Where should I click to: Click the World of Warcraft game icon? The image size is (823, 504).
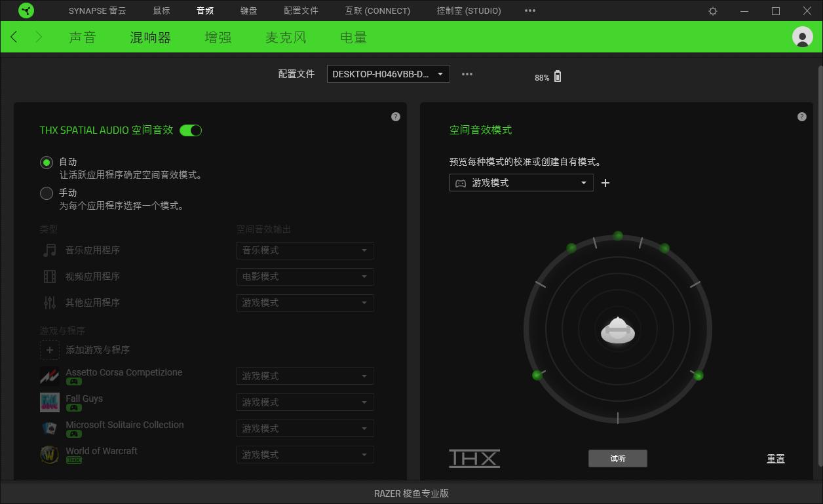[50, 454]
